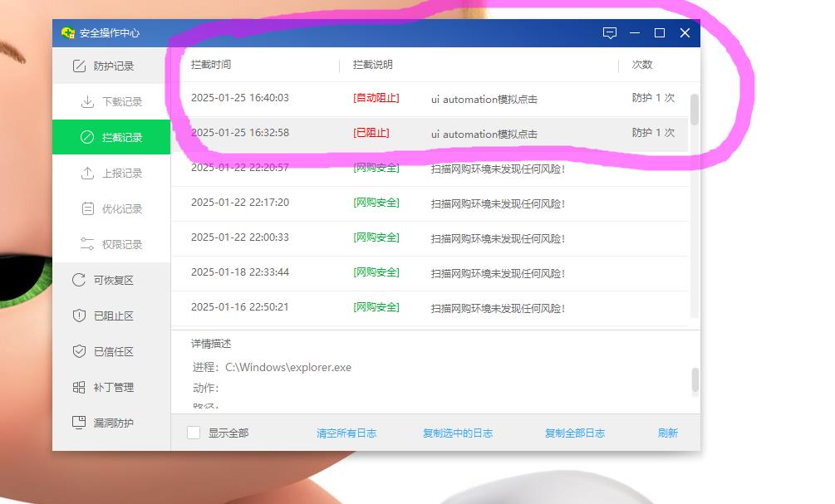Click the 清空所有日志 link
Viewport: 835px width, 504px height.
[346, 433]
